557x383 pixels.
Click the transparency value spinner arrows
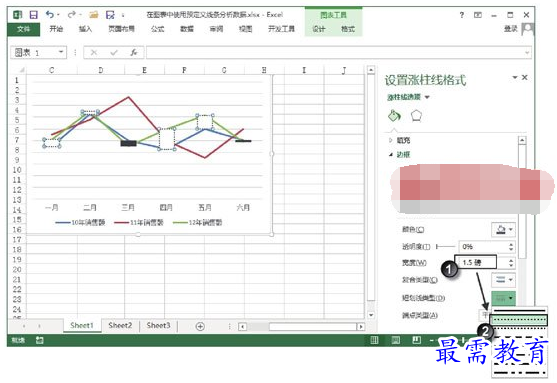point(511,247)
